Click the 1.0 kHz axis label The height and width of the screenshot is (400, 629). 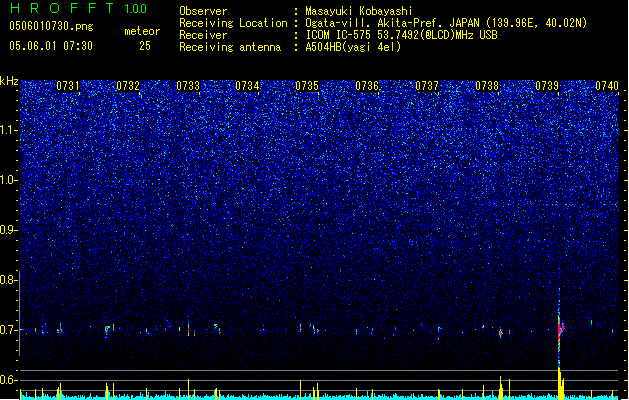pyautogui.click(x=9, y=180)
